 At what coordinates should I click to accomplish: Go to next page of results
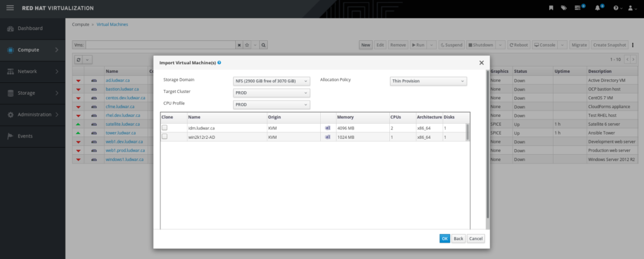click(633, 60)
